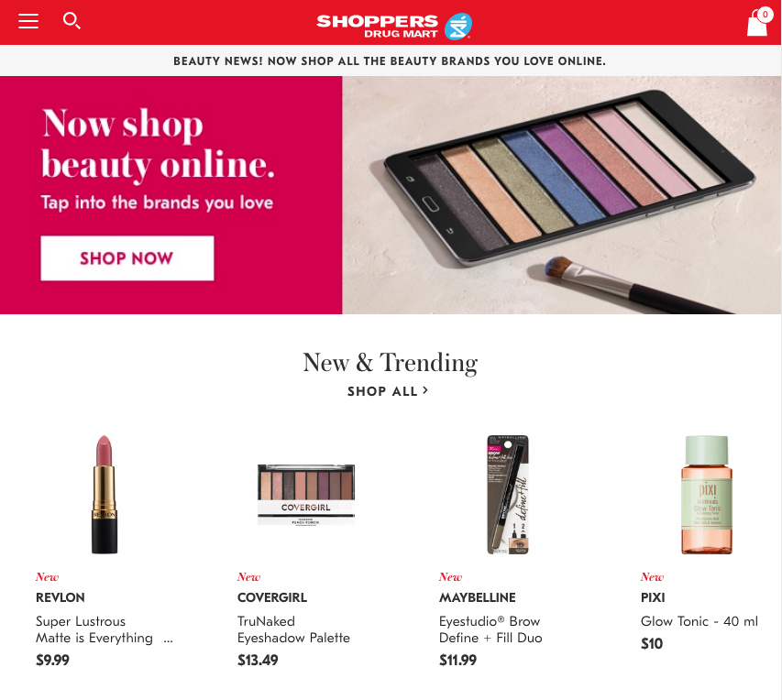Click the Shop All chevron arrow
The width and height of the screenshot is (782, 700).
pos(425,390)
